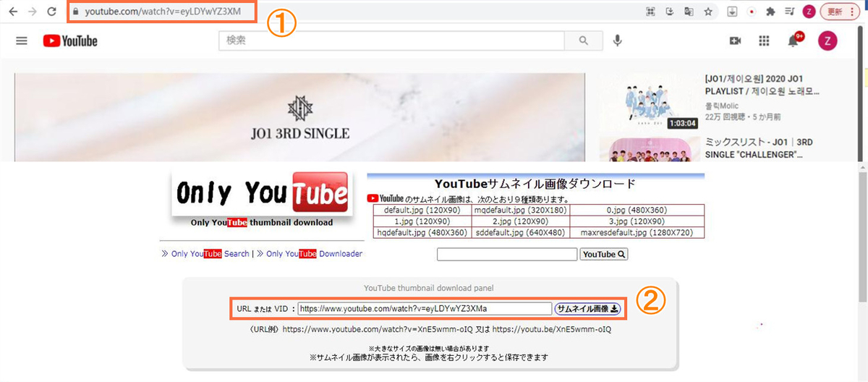Click the YouTube search button with magnifier

coord(605,254)
